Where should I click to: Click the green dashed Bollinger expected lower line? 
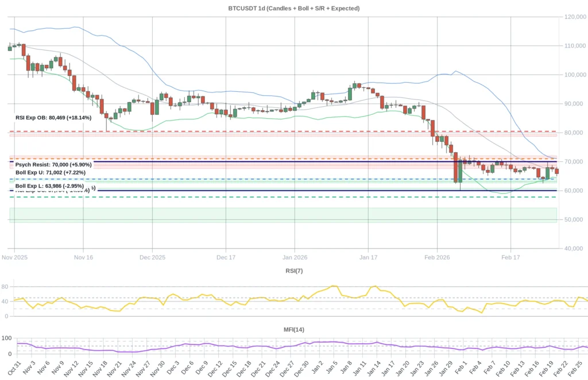287,197
